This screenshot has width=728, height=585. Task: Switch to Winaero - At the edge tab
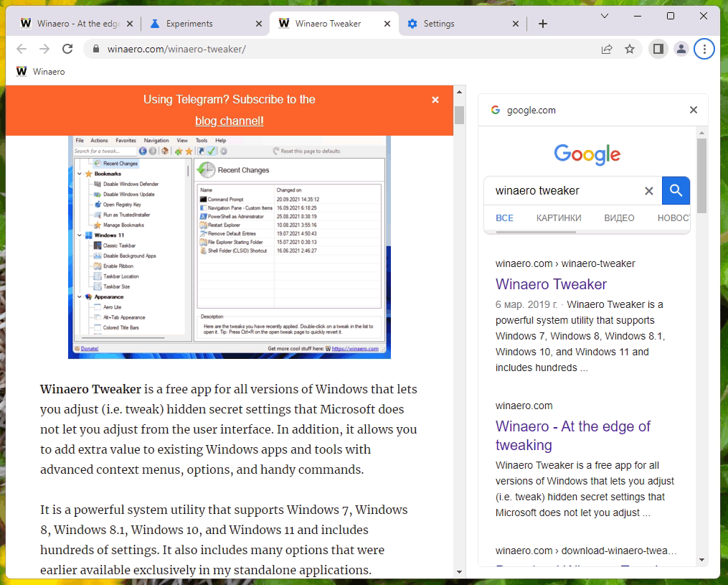77,24
